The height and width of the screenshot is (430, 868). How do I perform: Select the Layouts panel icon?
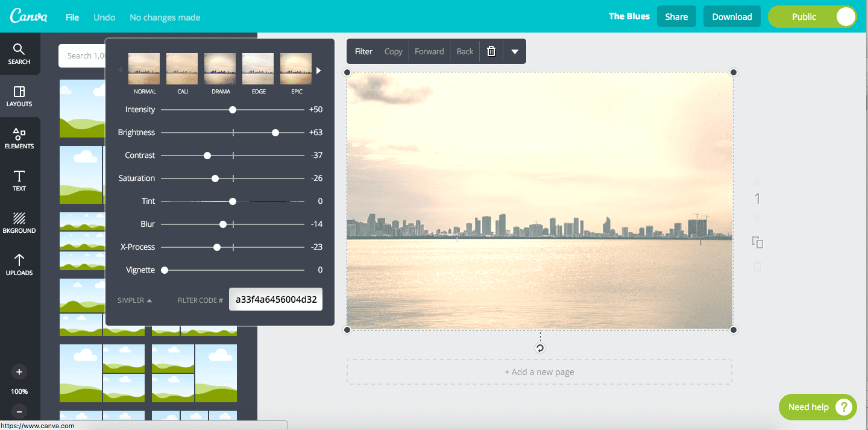(x=19, y=96)
